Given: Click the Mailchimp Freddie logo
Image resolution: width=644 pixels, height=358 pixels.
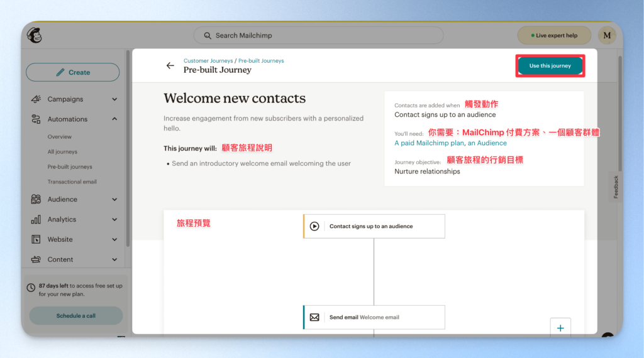Looking at the screenshot, I should (x=35, y=36).
